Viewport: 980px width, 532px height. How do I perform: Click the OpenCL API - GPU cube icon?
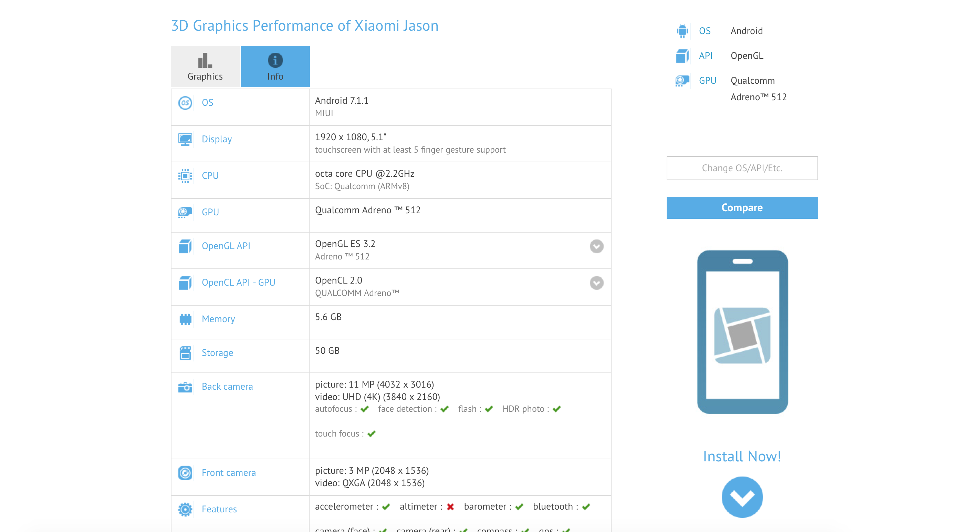185,283
